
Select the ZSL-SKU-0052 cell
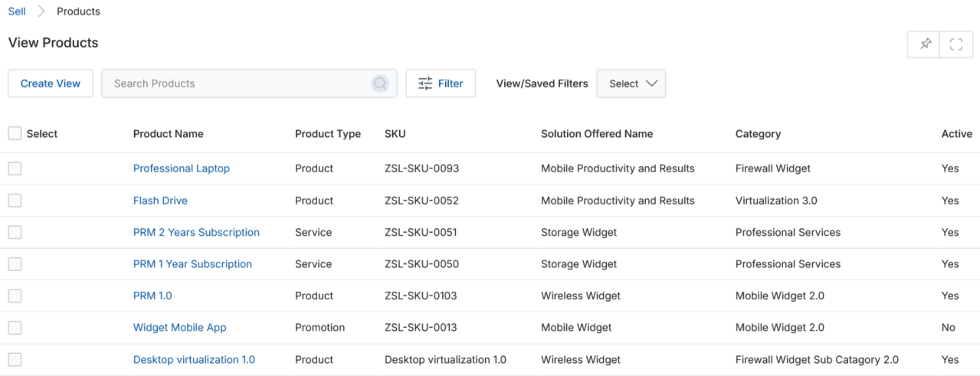pyautogui.click(x=421, y=201)
